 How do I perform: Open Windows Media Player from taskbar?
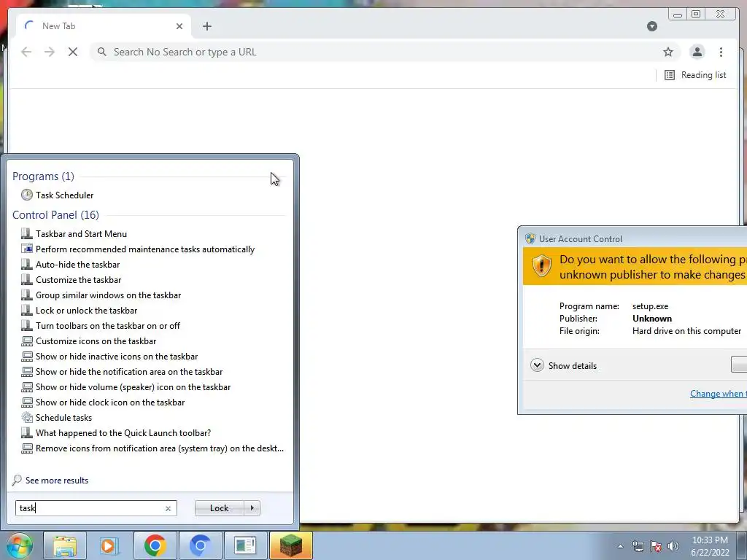[x=109, y=545]
